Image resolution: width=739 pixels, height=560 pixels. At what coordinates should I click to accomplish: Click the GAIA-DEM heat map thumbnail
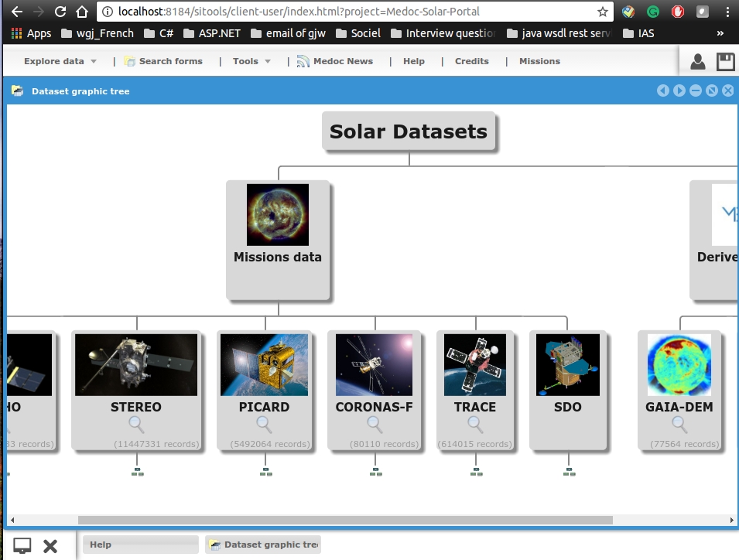[679, 365]
